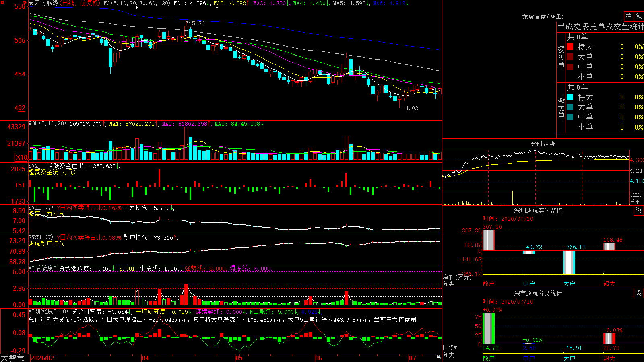Click the 超赢资金流(万元) label
The height and width of the screenshot is (362, 644).
coord(52,172)
